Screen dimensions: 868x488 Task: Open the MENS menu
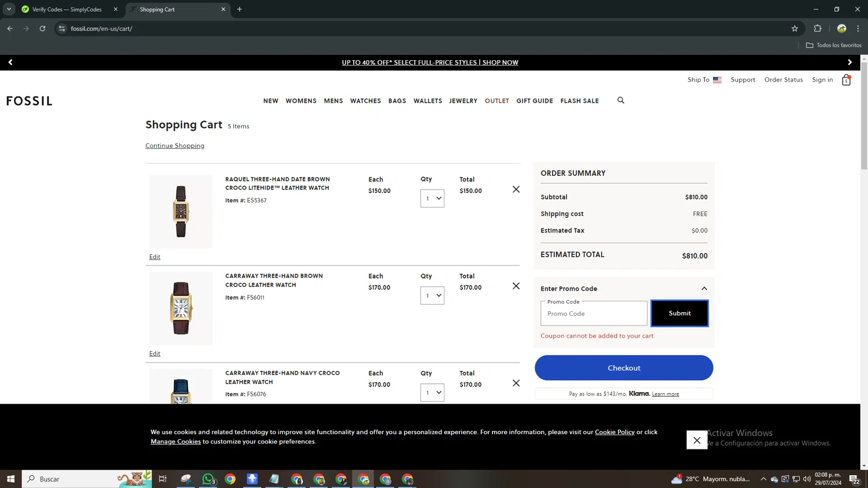(333, 101)
